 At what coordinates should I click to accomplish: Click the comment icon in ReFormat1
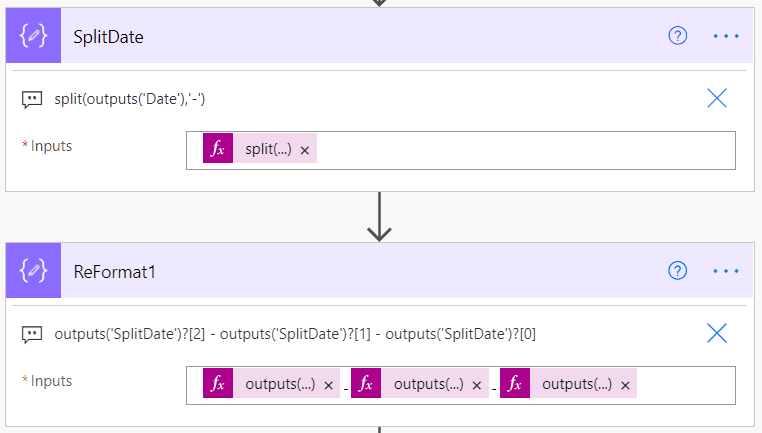32,335
